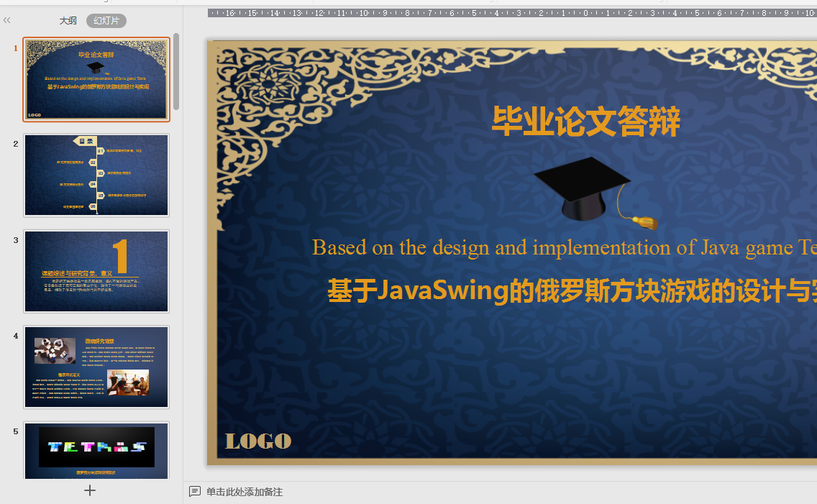The height and width of the screenshot is (504, 817).
Task: Click the horizontal ruler above the slide
Action: click(512, 12)
